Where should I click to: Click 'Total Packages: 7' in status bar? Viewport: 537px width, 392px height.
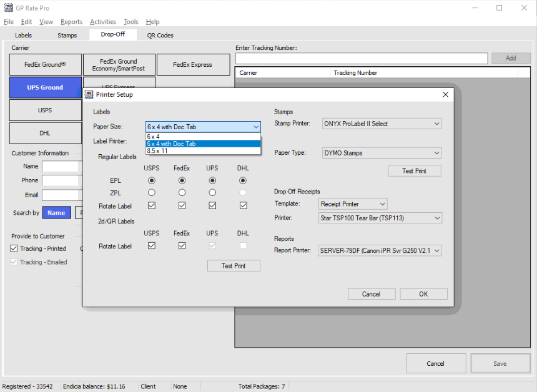coord(262,386)
